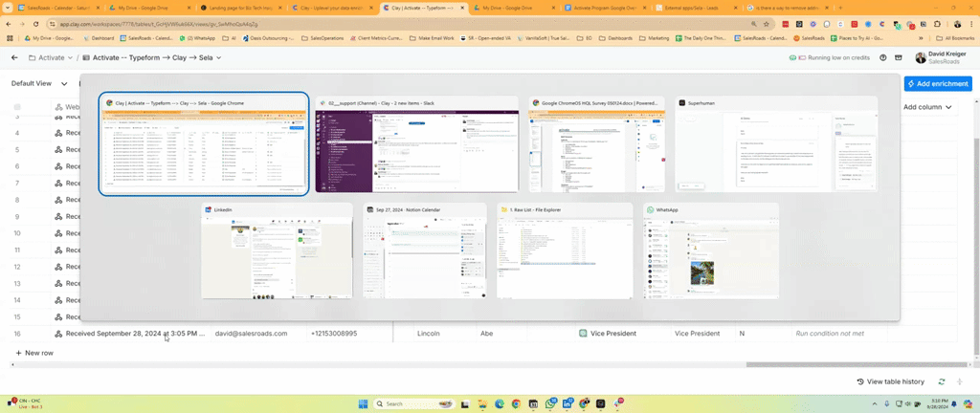Toggle the checkbox for row 16
Viewport: 980px width, 413px height.
tap(17, 334)
